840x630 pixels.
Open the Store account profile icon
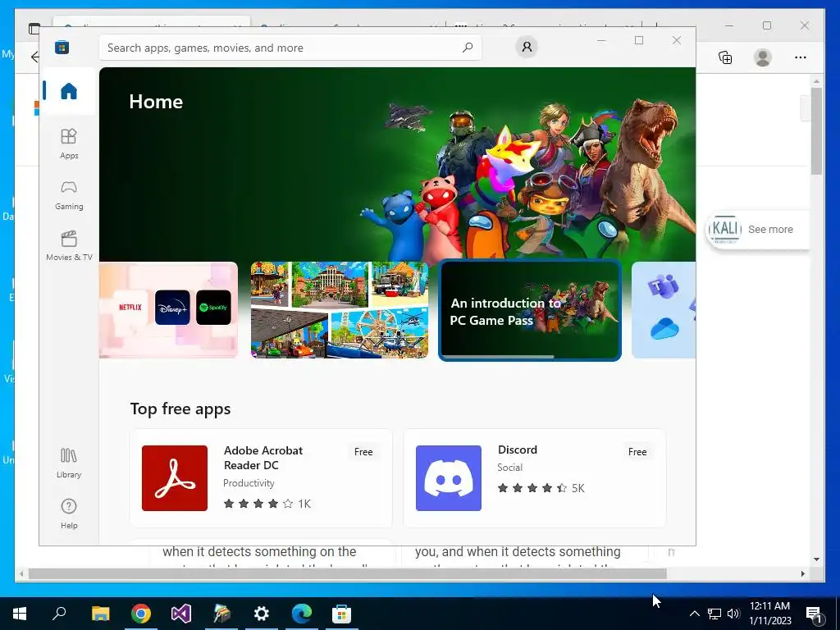[x=527, y=47]
